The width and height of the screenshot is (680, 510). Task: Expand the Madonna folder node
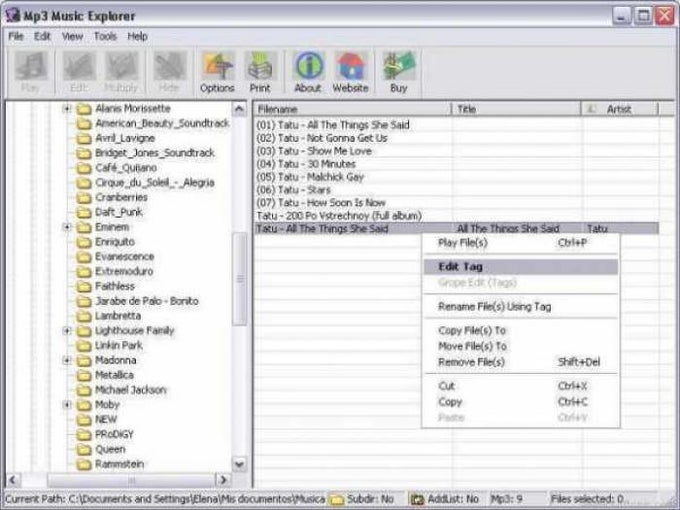point(67,360)
